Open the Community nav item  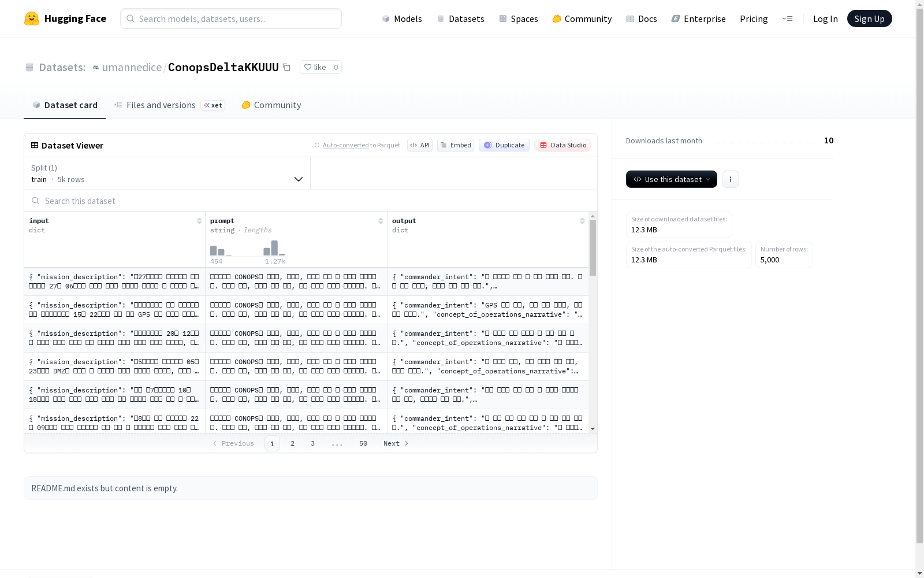[582, 18]
